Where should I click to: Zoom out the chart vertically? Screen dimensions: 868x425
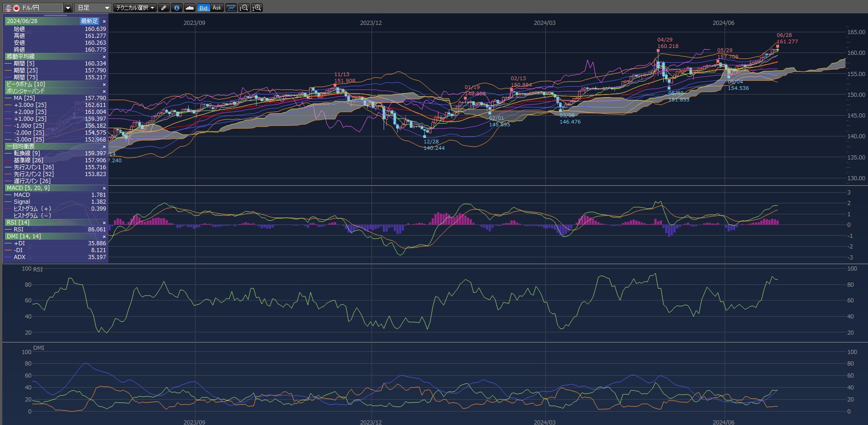click(x=244, y=8)
